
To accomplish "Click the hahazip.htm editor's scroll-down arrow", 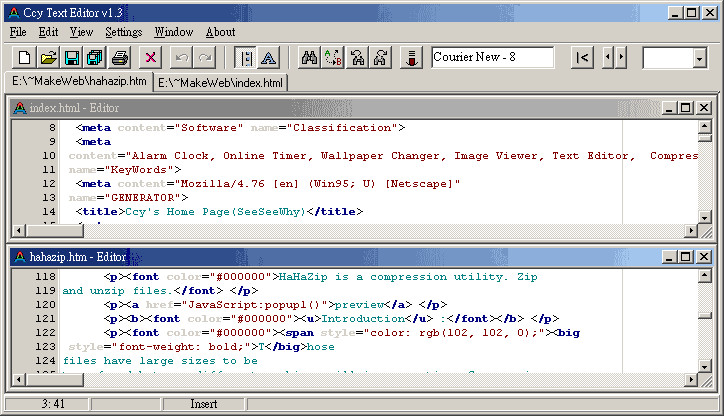I will (705, 367).
